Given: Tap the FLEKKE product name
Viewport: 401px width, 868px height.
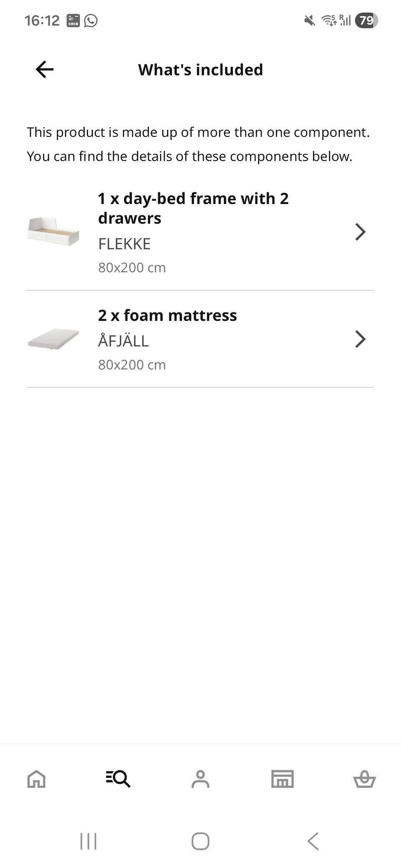Looking at the screenshot, I should tap(124, 244).
